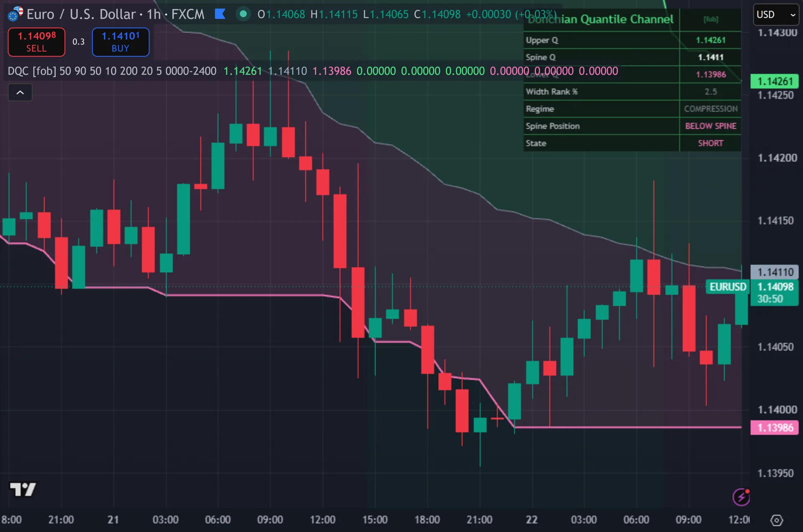Click the 1.13986 value in the table
This screenshot has width=803, height=532.
[x=711, y=74]
